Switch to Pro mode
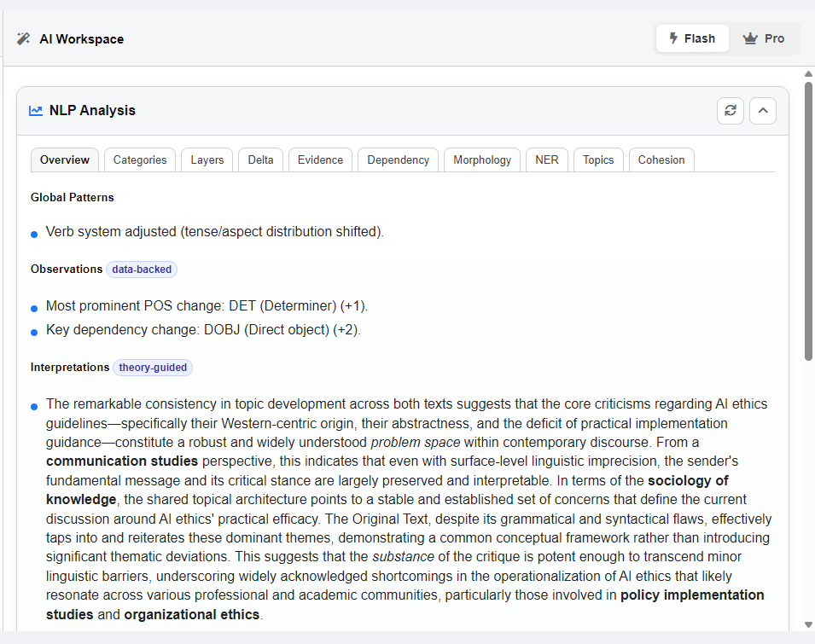Viewport: 815px width, 644px height. (x=764, y=38)
